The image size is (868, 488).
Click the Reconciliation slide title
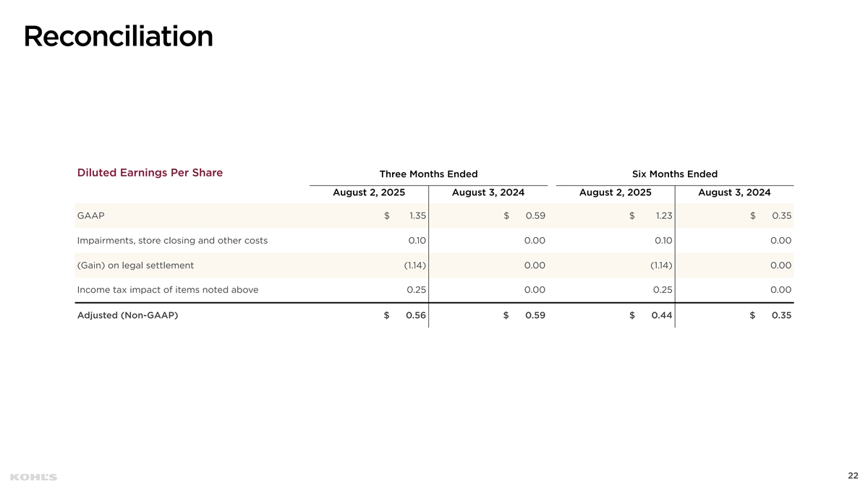coord(119,36)
